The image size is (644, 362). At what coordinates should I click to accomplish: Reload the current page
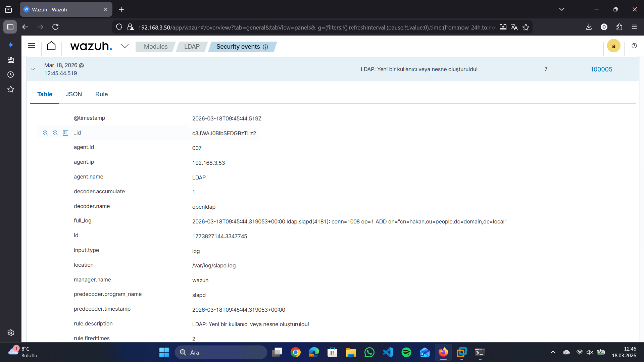(55, 27)
